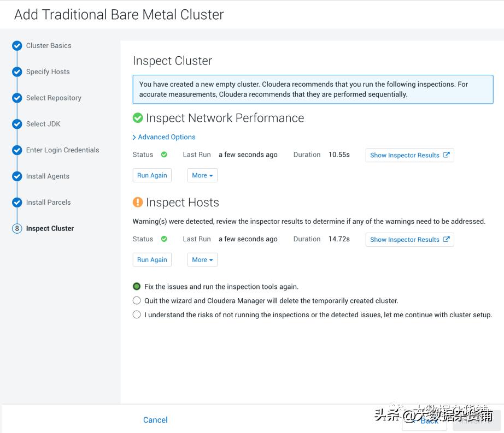This screenshot has width=504, height=433.
Task: Go to Enter Login Credentials step
Action: coord(62,150)
